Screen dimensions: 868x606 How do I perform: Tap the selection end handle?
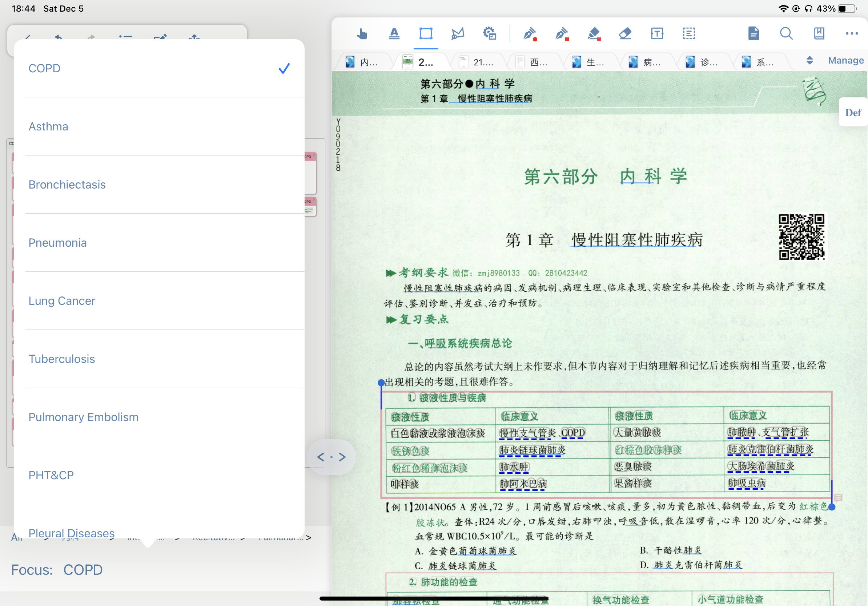(x=832, y=508)
